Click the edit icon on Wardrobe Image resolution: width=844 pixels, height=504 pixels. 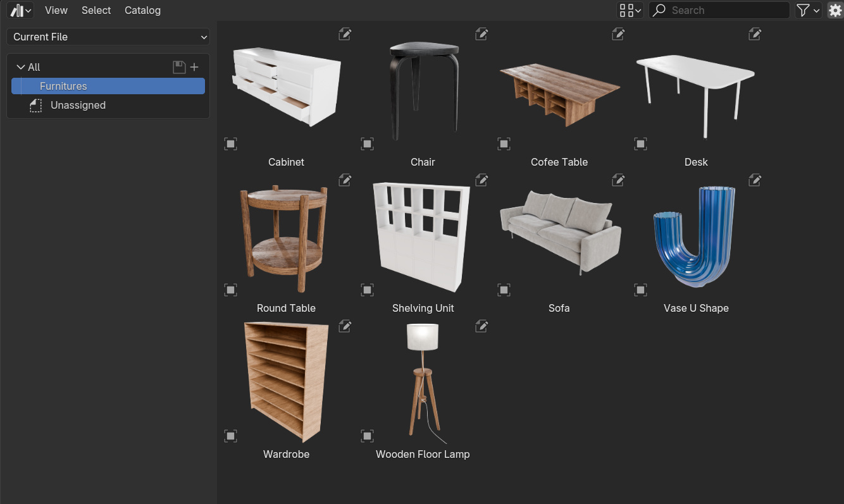point(345,326)
